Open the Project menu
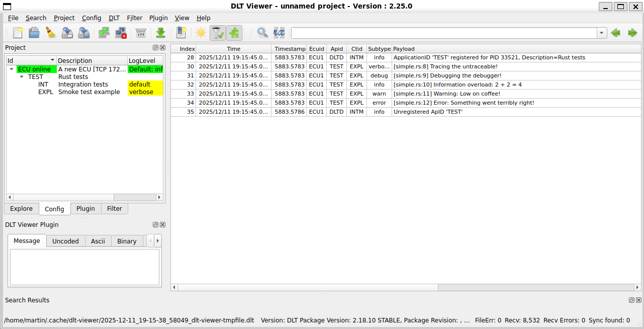Viewport: 644px width, 329px height. [64, 18]
